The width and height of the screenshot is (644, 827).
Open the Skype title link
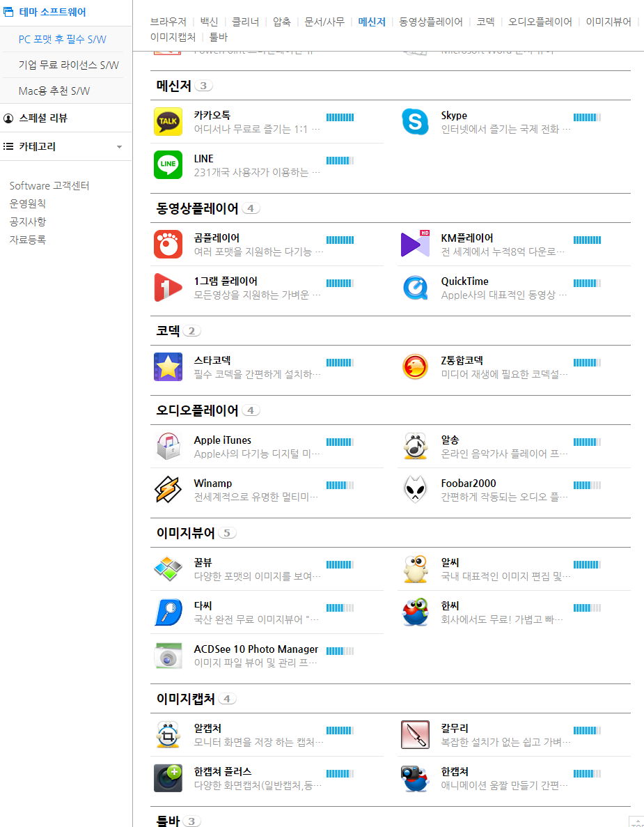[454, 115]
